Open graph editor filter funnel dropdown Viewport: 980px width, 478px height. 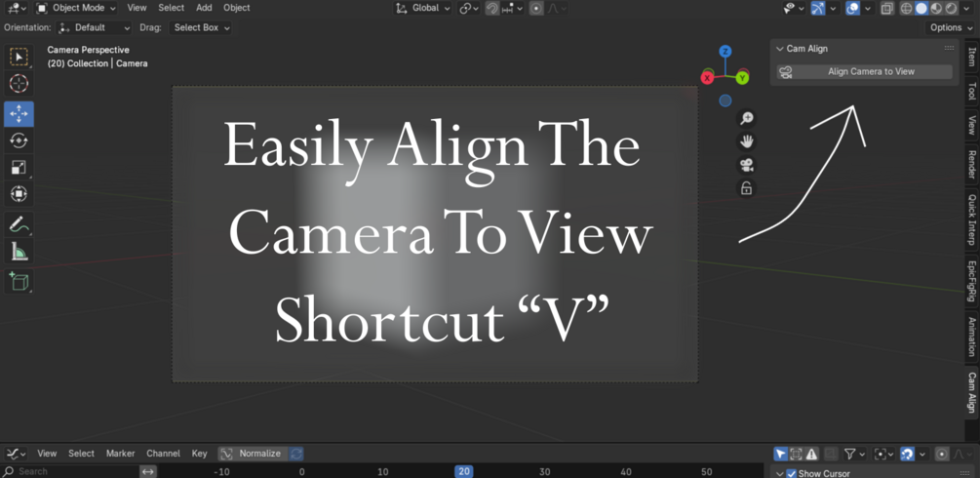tap(853, 454)
